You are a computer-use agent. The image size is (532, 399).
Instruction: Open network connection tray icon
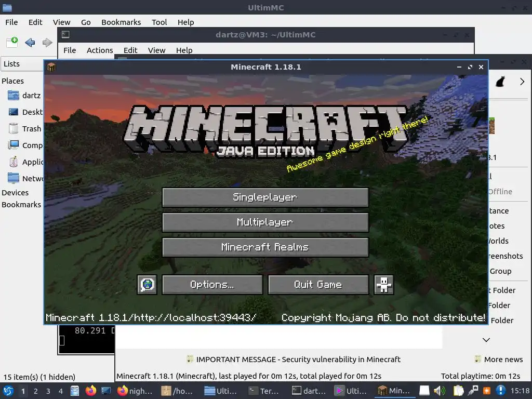[x=473, y=391]
